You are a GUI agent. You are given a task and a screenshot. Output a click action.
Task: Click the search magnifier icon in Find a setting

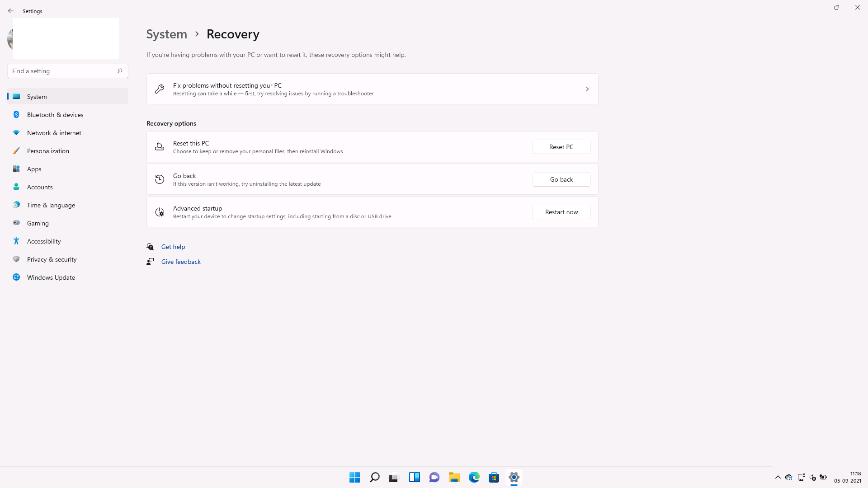tap(120, 71)
